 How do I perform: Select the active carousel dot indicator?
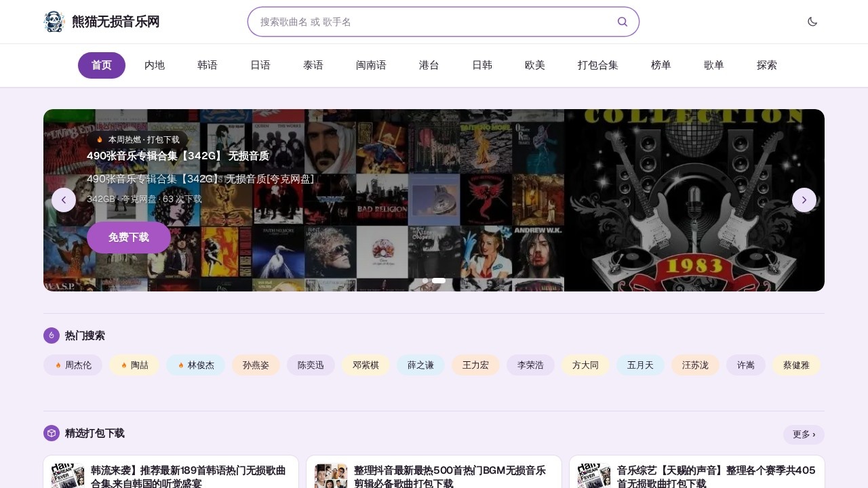439,281
